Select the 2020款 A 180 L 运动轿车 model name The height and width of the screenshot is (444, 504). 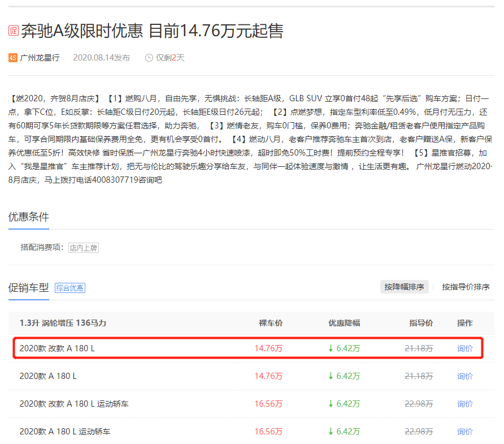click(65, 432)
